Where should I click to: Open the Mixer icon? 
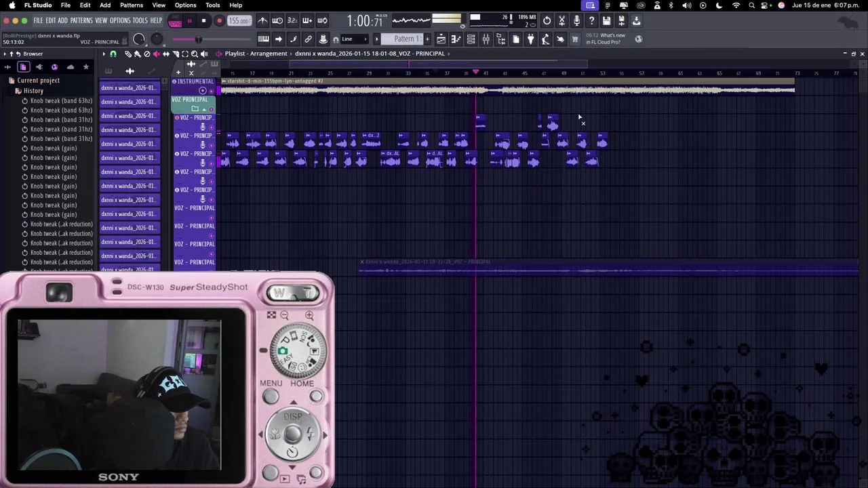[486, 39]
